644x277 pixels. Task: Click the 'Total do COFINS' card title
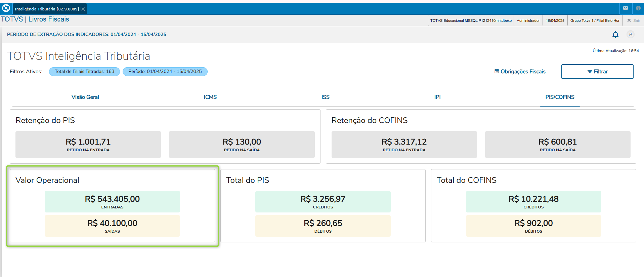467,180
